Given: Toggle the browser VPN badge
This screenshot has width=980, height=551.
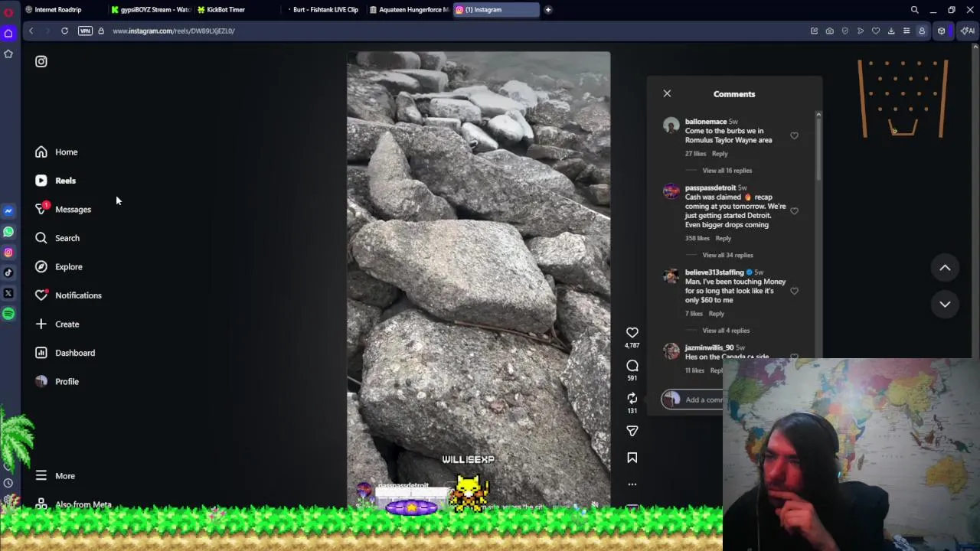Looking at the screenshot, I should point(85,31).
